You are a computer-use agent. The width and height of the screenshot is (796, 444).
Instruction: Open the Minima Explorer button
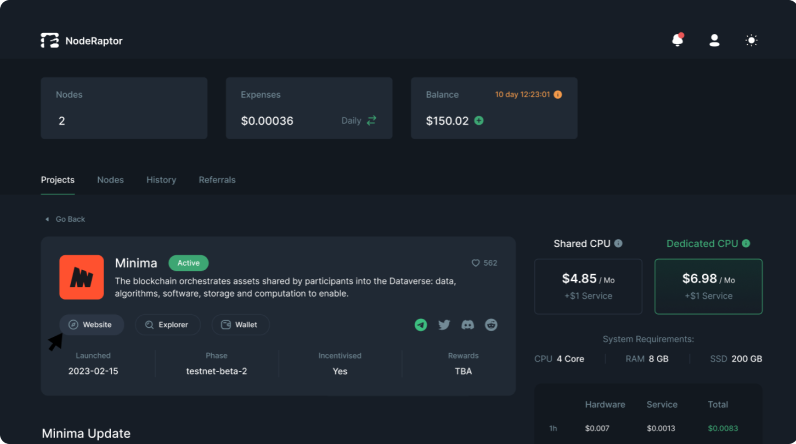pos(168,325)
